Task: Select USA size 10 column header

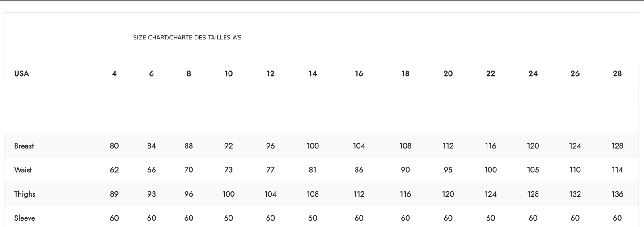Action: [x=229, y=74]
